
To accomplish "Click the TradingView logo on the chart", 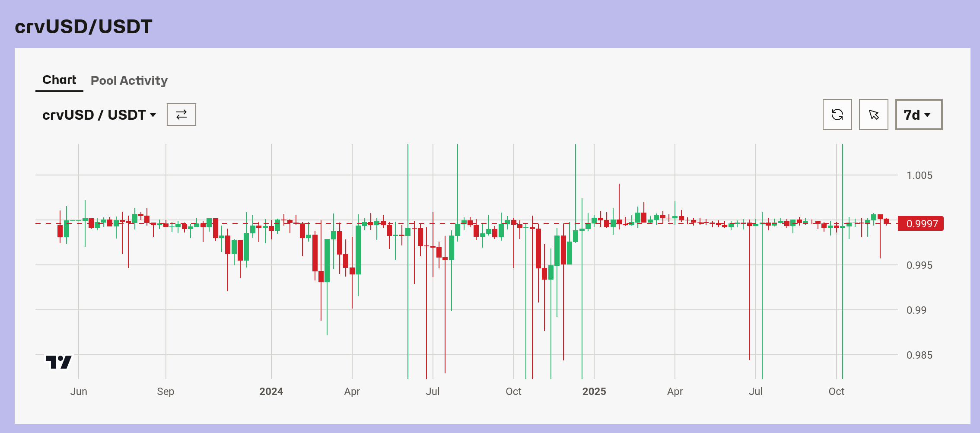I will pos(58,362).
